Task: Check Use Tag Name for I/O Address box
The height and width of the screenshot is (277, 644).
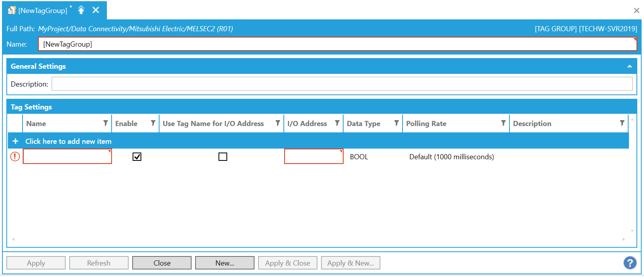Action: coord(223,157)
